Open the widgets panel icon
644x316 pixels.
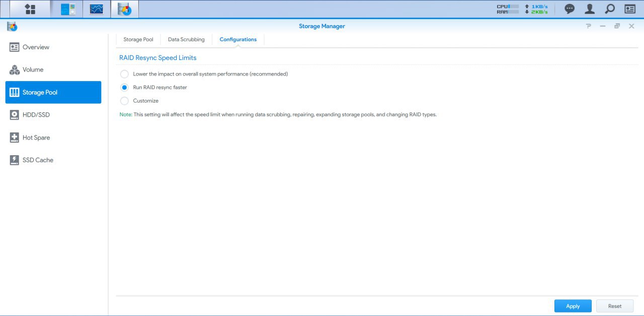[x=630, y=9]
